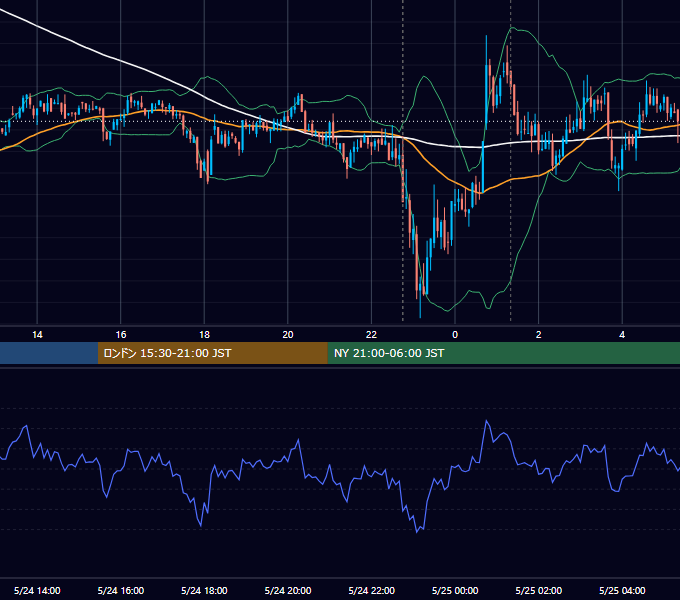Click the 14 hour label on price chart axis

coord(37,335)
